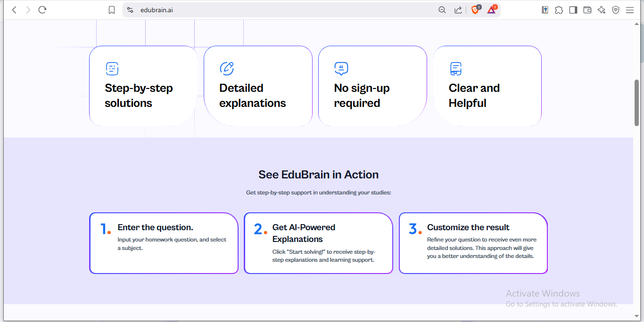644x322 pixels.
Task: Open site settings icon beside the URL
Action: (131, 10)
